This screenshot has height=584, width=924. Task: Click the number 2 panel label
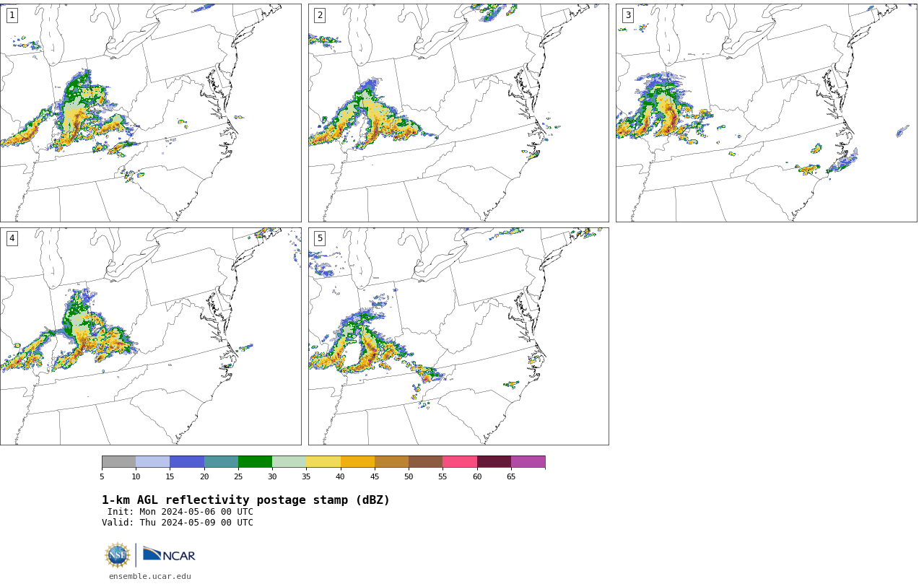320,15
